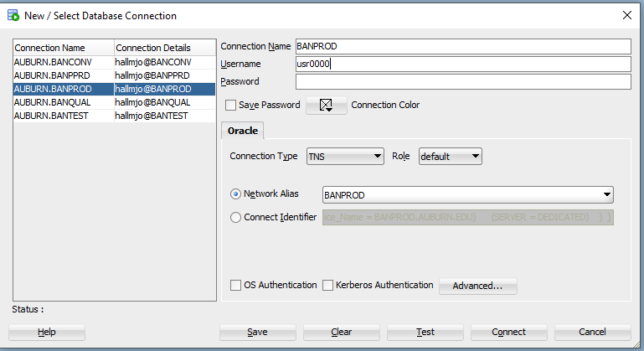This screenshot has width=644, height=351.
Task: Click the Help button
Action: pyautogui.click(x=47, y=332)
